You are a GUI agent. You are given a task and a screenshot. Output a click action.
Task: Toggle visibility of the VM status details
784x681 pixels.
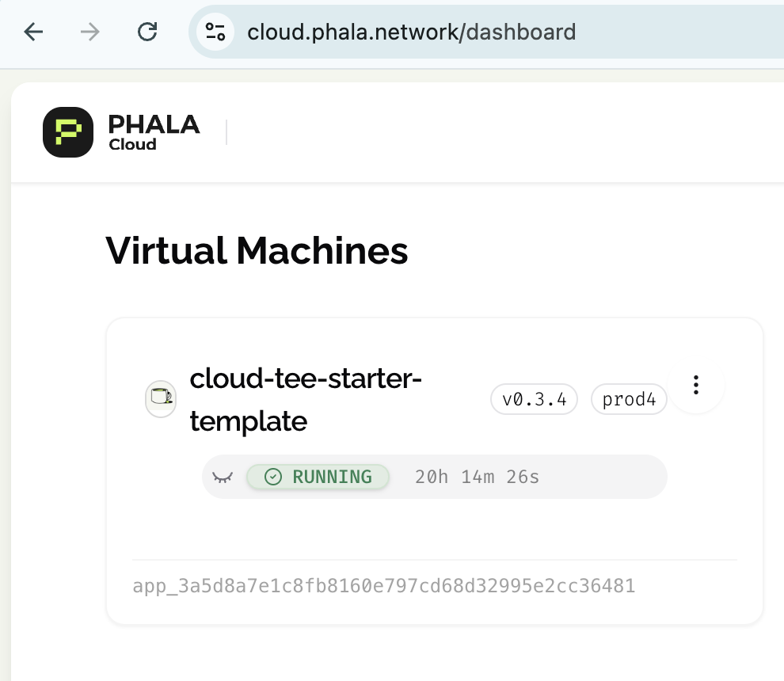pyautogui.click(x=223, y=477)
